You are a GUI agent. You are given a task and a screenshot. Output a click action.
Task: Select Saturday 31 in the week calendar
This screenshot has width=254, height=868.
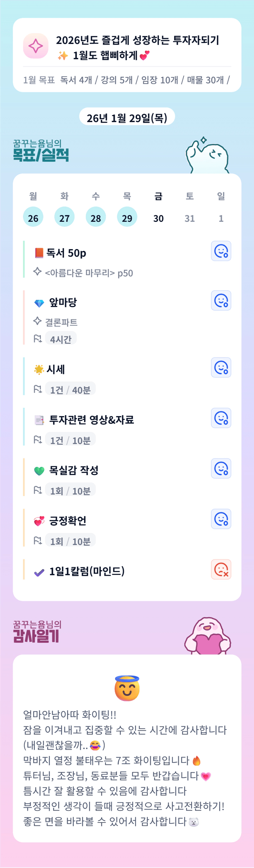coord(190,218)
